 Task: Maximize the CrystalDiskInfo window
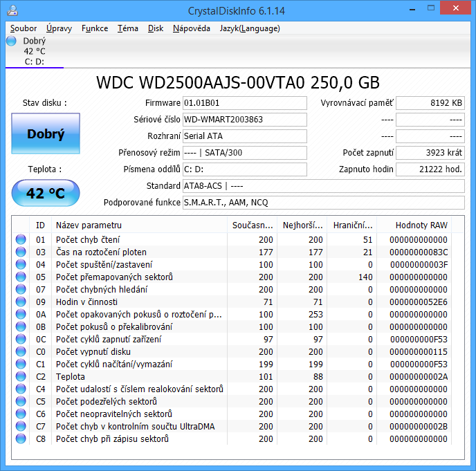point(431,8)
